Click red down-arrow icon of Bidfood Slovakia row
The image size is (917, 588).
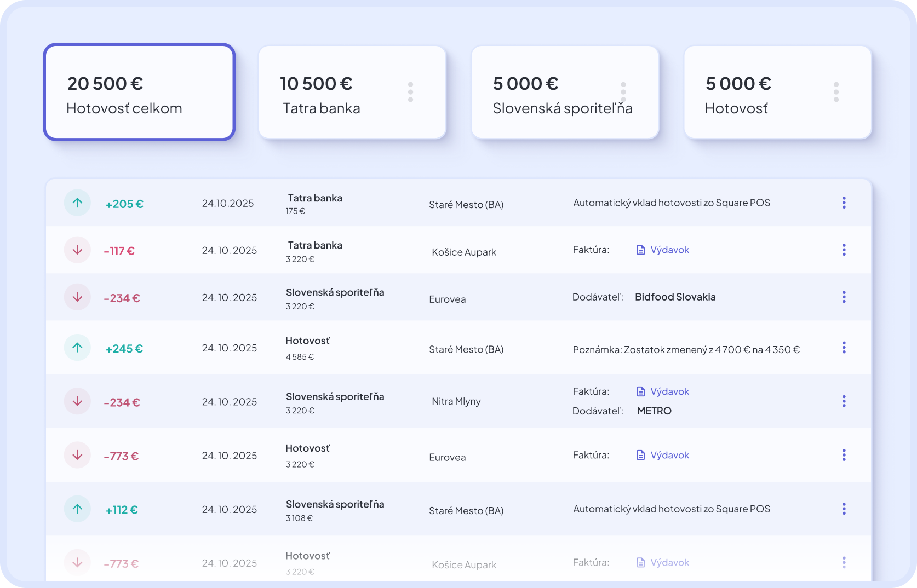click(x=77, y=297)
